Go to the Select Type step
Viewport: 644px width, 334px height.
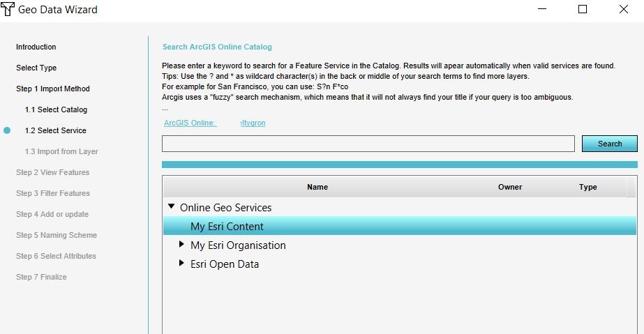(x=36, y=68)
